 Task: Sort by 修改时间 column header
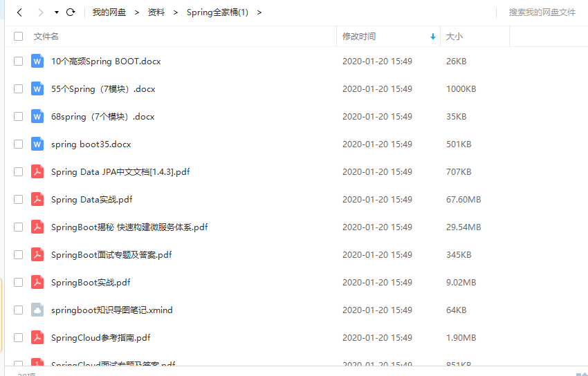[359, 37]
